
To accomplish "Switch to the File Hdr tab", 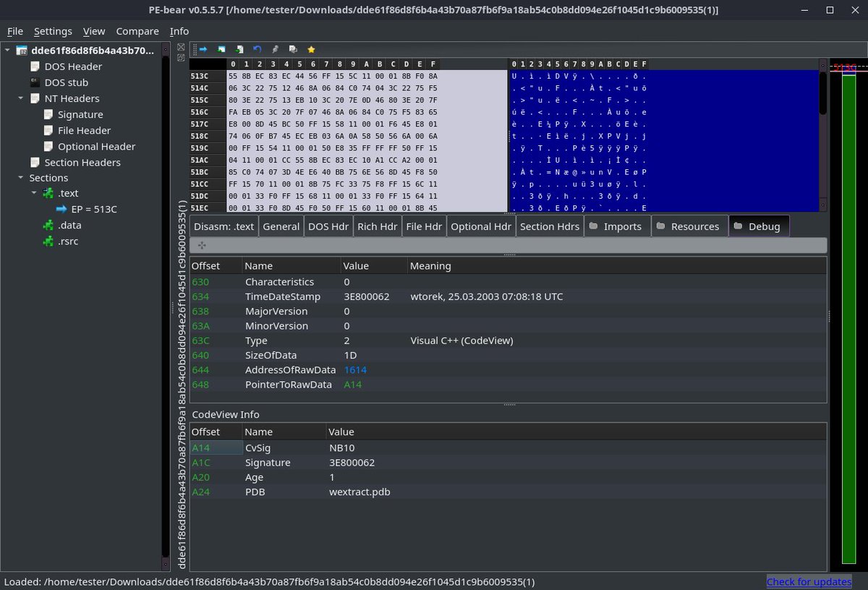I will pos(424,226).
